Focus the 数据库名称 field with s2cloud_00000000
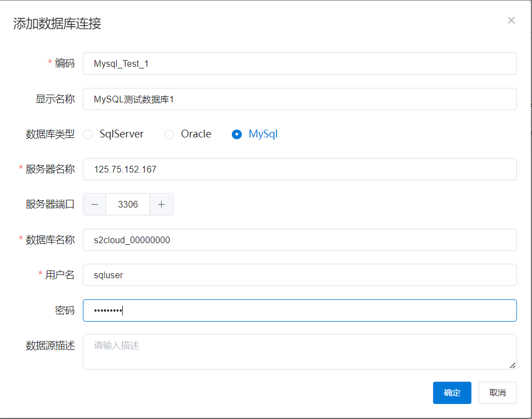This screenshot has width=532, height=419. coord(300,240)
